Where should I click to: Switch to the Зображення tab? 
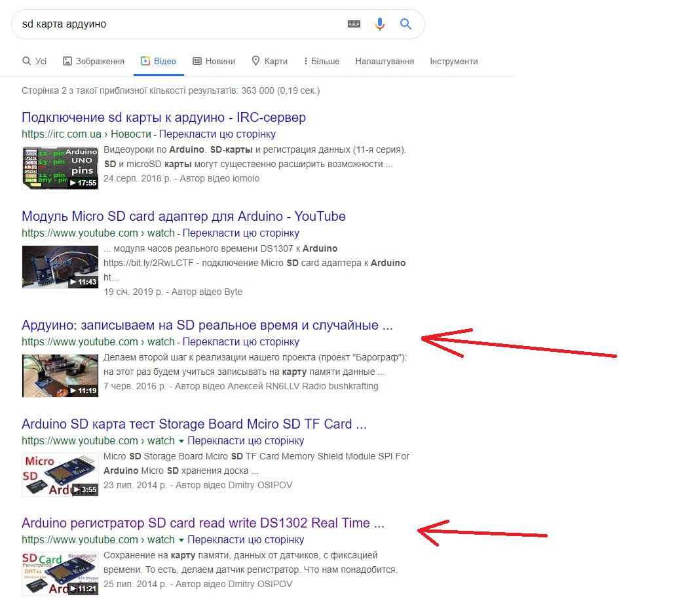[x=93, y=61]
